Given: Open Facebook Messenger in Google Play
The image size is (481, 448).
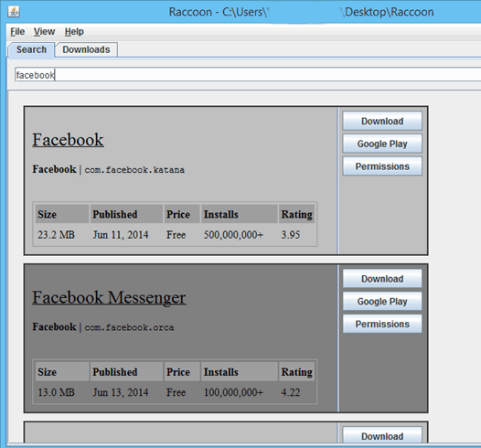Looking at the screenshot, I should (x=382, y=302).
